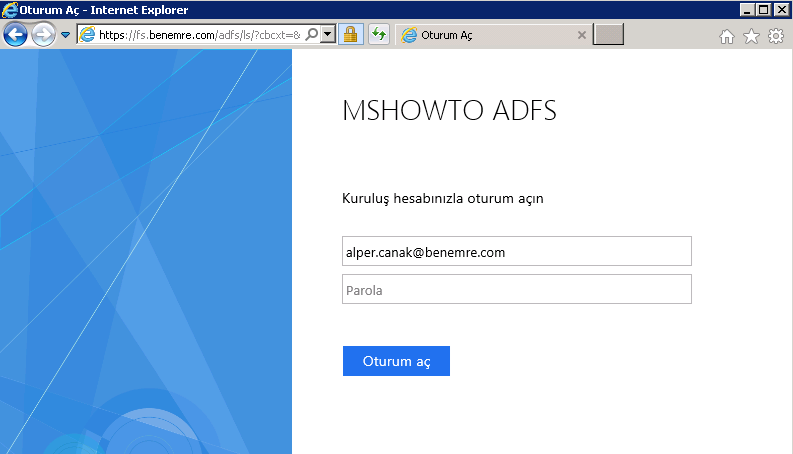This screenshot has height=454, width=793.
Task: Expand the address bar autocomplete dropdown
Action: 328,34
